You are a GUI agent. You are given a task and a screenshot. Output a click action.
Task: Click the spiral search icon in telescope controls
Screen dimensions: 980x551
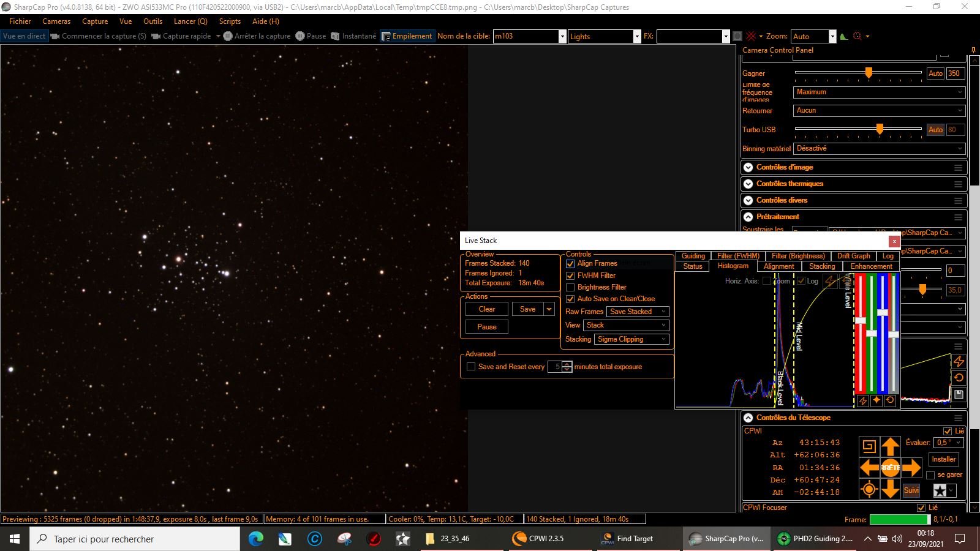(x=869, y=446)
